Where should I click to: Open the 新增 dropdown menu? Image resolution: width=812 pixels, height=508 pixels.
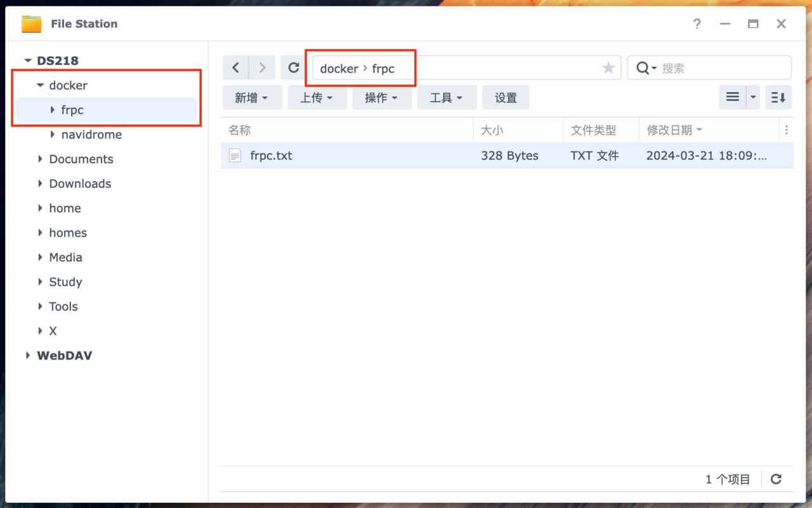pyautogui.click(x=252, y=98)
